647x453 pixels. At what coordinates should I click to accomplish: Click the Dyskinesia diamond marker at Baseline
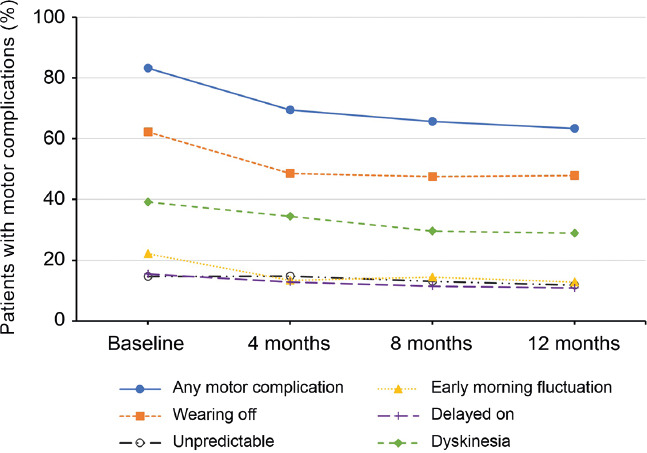tap(148, 202)
